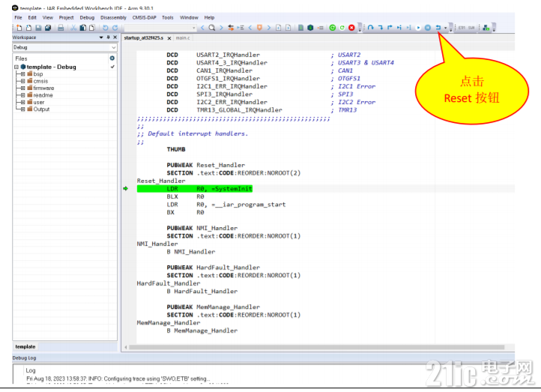This screenshot has height=392, width=541.
Task: Expand the bsp folder
Action: [22, 74]
